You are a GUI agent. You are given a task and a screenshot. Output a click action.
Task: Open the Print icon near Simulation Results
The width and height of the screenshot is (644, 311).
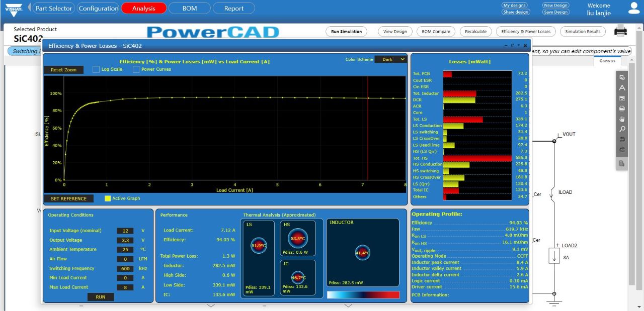pos(620,30)
